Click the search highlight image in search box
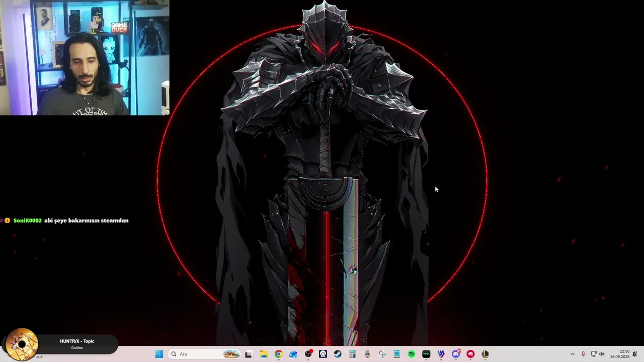Viewport: 644px width, 362px height. [x=231, y=354]
